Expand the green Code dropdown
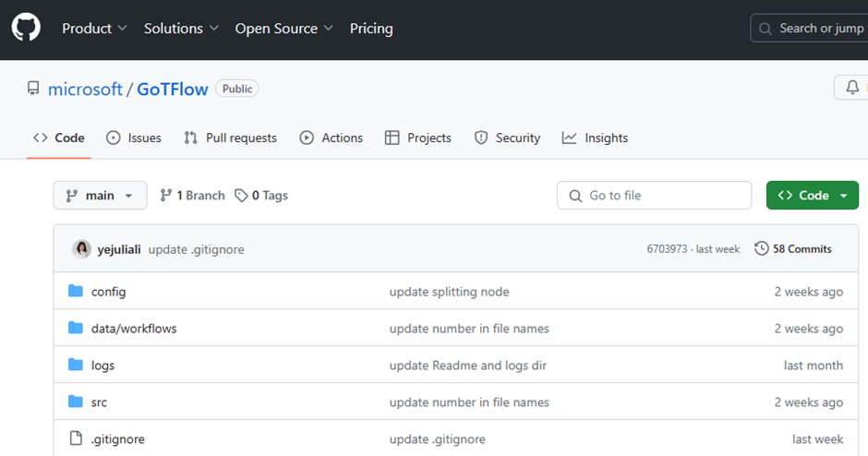868x456 pixels. (813, 196)
